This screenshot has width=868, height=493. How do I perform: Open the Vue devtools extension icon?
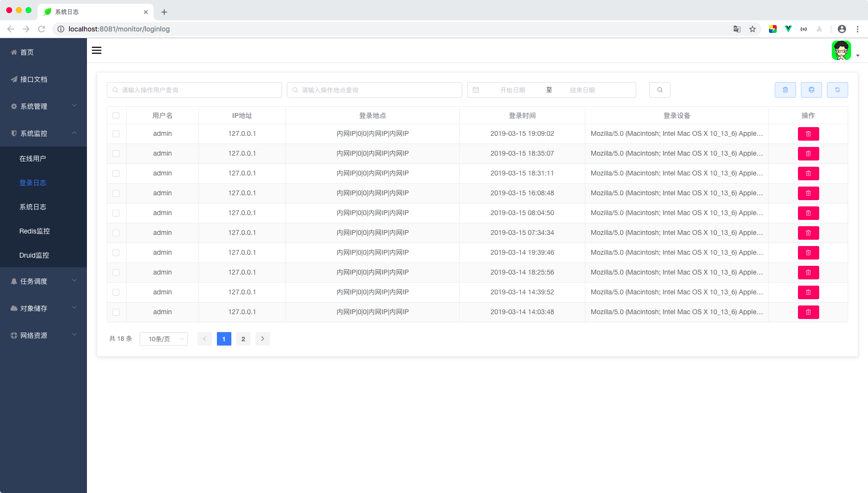coord(788,29)
